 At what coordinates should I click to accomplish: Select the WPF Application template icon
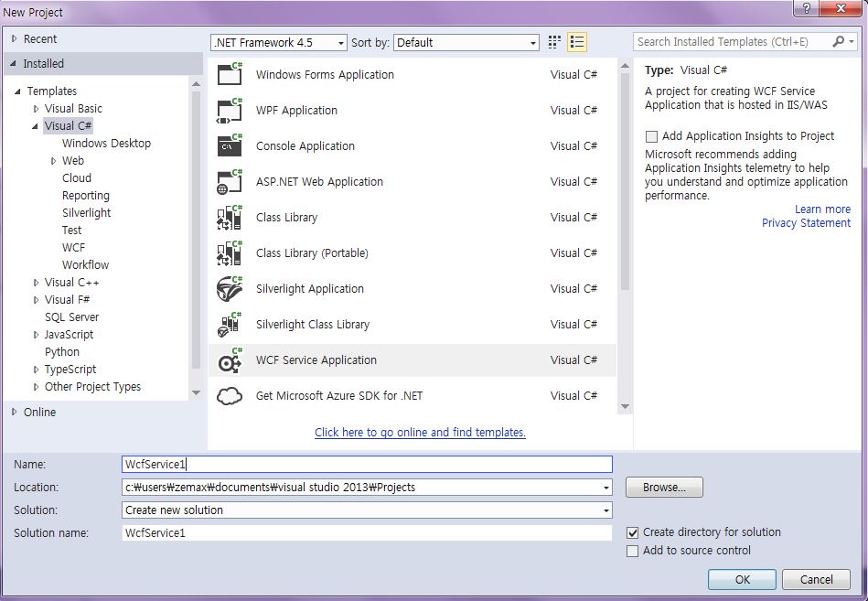230,110
